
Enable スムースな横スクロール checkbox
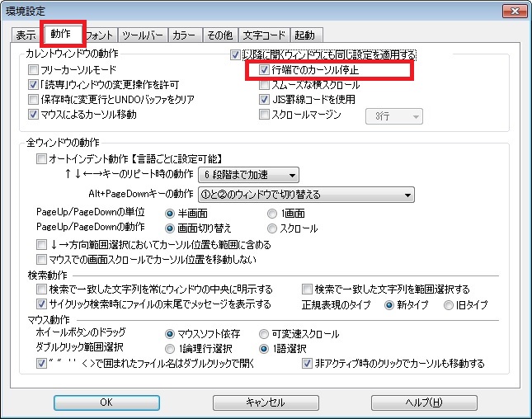[265, 85]
